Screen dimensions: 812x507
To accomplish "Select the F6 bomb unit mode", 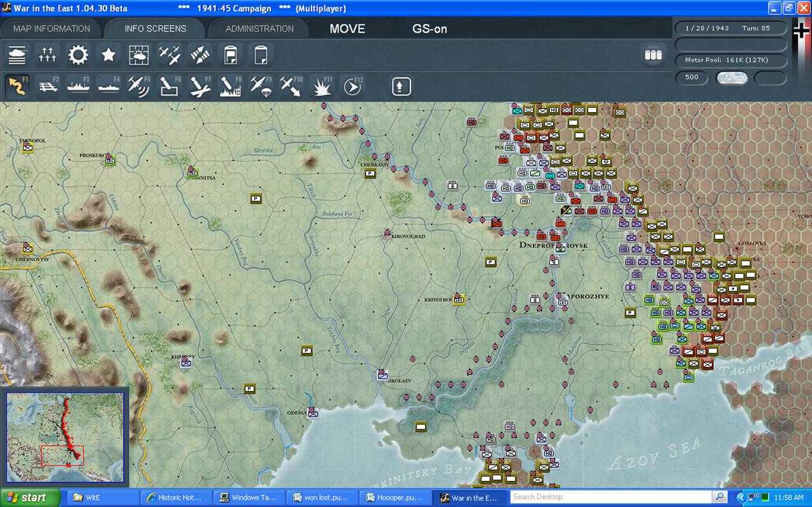I will [170, 86].
